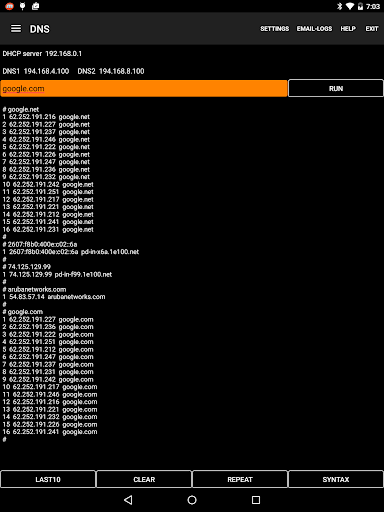This screenshot has width=384, height=512.
Task: Tap the Android Back navigation button
Action: point(128,500)
